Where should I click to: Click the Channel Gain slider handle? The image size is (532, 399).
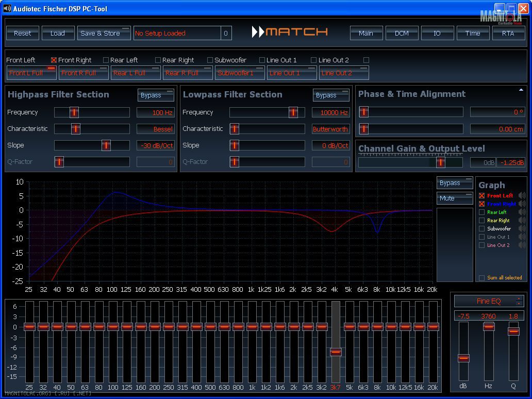[x=440, y=162]
